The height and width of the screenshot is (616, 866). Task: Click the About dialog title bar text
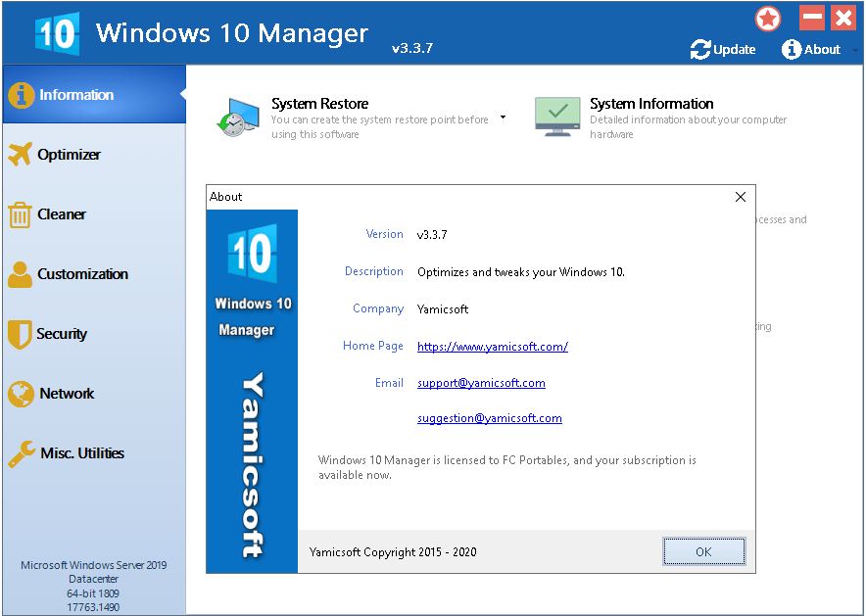click(x=225, y=197)
